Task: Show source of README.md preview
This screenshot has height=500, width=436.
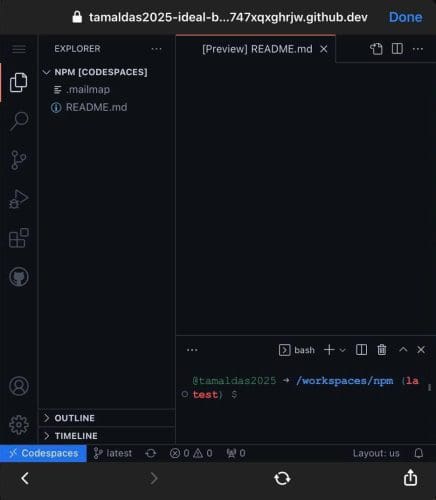Action: [376, 49]
